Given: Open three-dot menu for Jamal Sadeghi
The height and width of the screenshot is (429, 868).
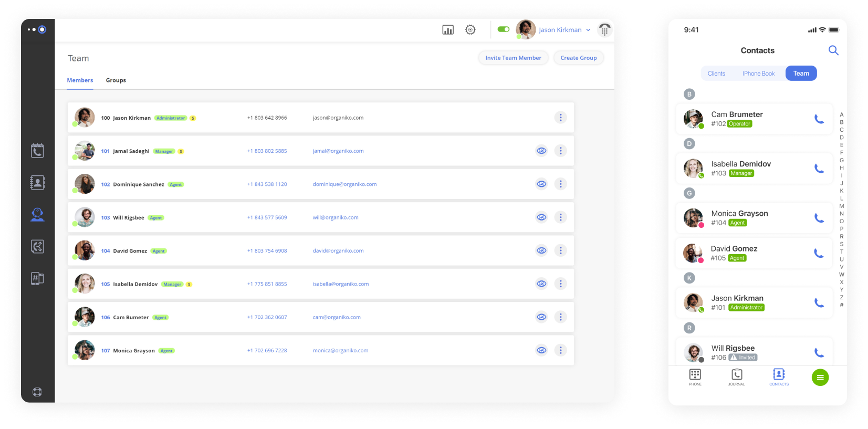Looking at the screenshot, I should 561,151.
